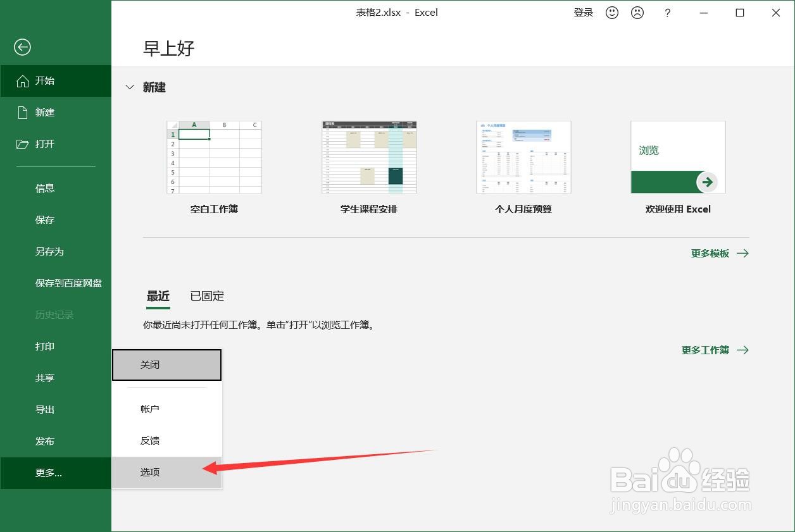Click the arrow icon beside 更多工作簿

742,350
